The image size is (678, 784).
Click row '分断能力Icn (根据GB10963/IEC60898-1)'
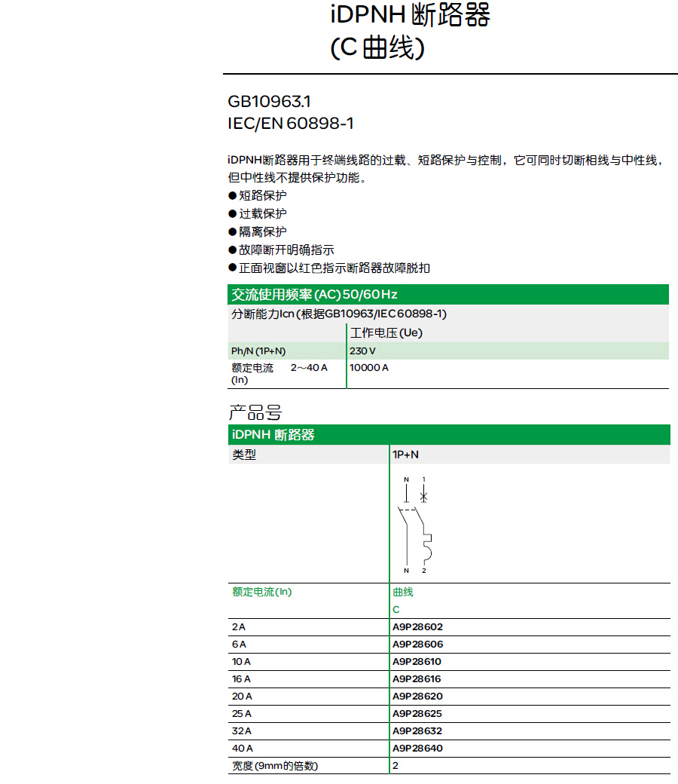coord(448,314)
